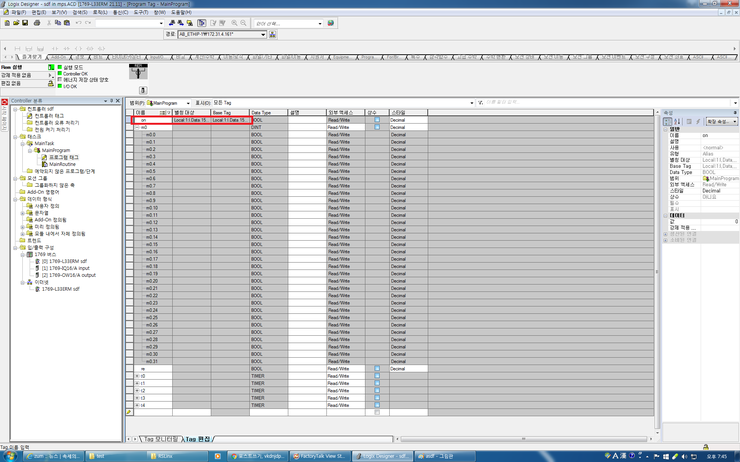Open RSLinx taskbar button
Viewport: 740px width, 462px height.
click(177, 456)
